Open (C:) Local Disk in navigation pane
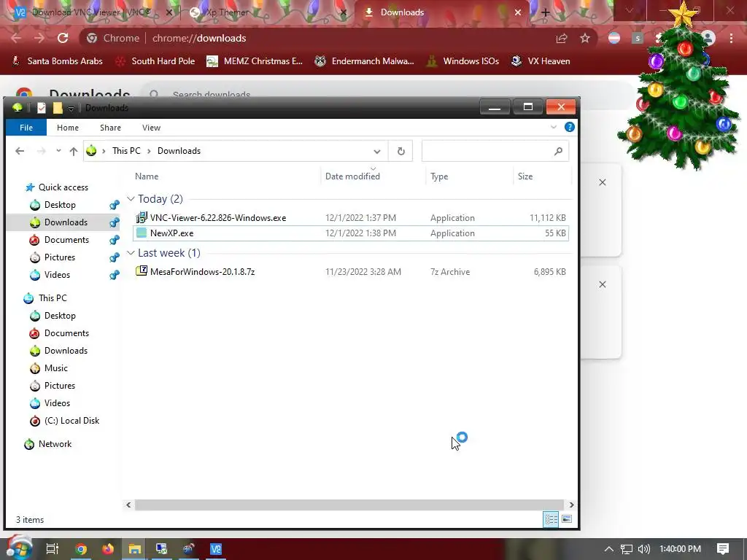The height and width of the screenshot is (560, 747). (x=72, y=421)
